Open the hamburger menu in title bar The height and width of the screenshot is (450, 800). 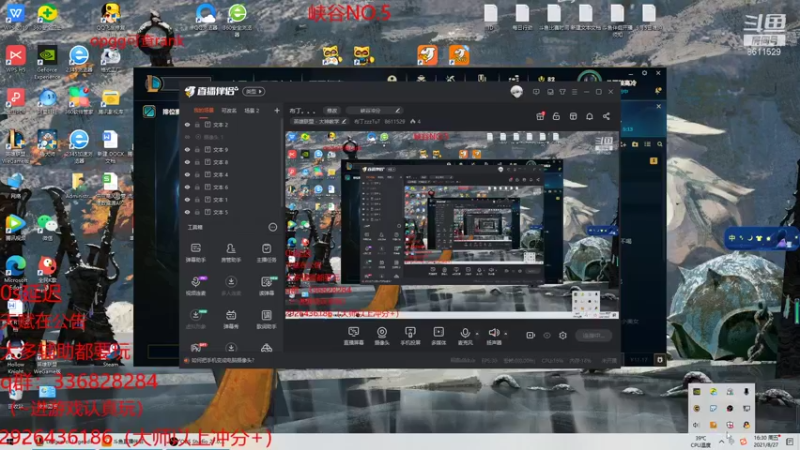[x=574, y=92]
